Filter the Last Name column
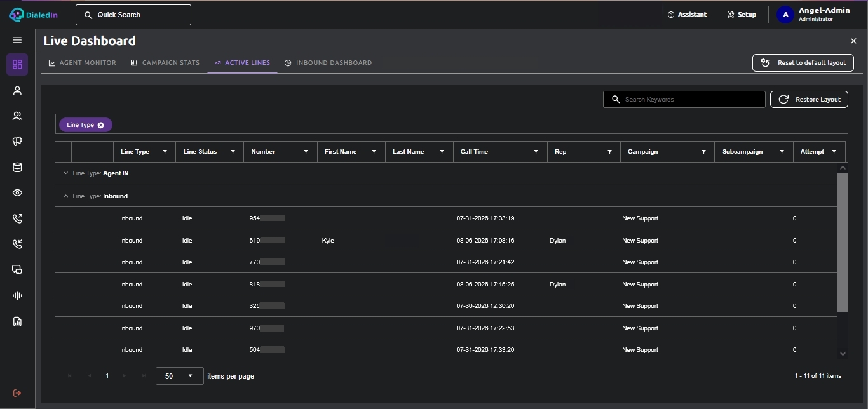 tap(442, 152)
